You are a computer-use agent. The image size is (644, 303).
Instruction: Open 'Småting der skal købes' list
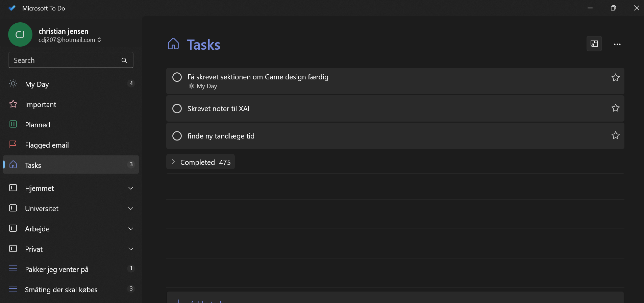[61, 289]
